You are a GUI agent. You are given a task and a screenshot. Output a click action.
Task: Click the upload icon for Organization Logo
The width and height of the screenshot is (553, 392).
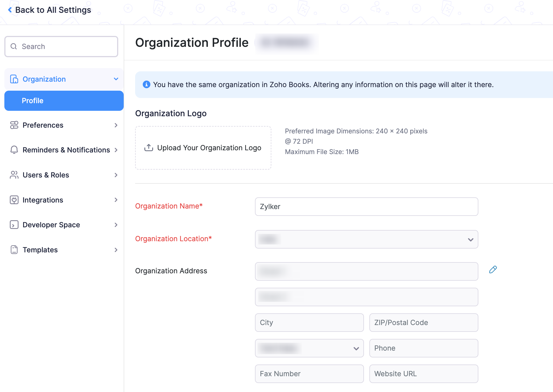[x=148, y=148]
